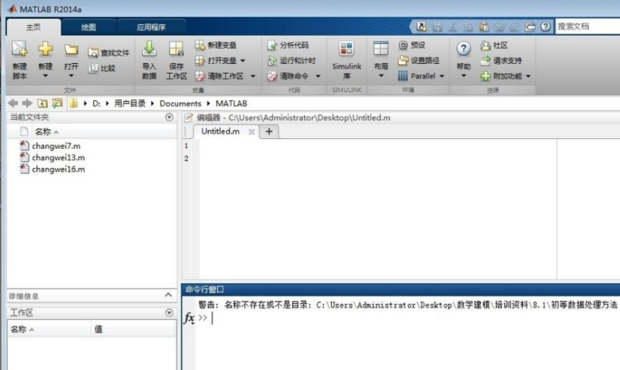Image resolution: width=620 pixels, height=370 pixels.
Task: Click the Help (帮助) question mark icon
Action: coord(463,49)
